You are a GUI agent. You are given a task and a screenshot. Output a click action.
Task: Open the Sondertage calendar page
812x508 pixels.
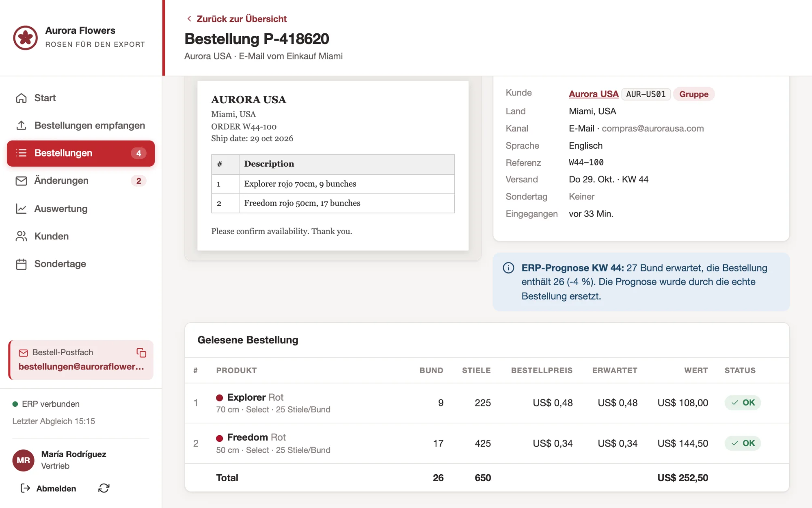[81, 264]
